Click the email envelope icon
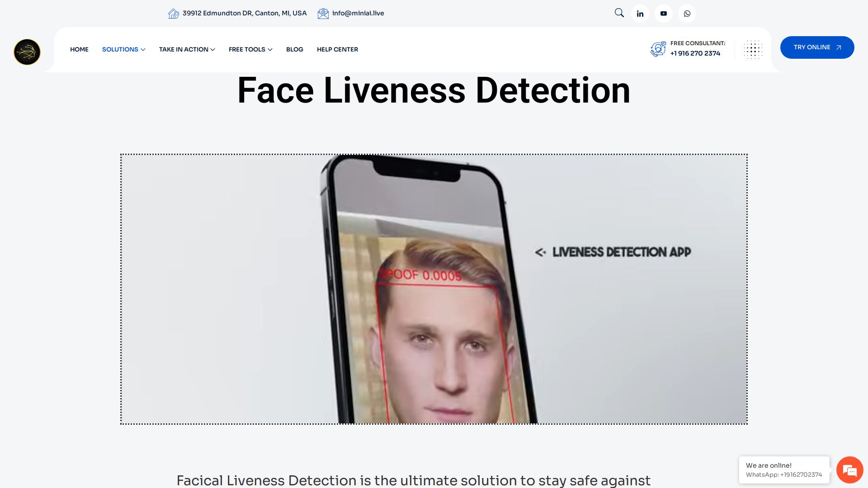The width and height of the screenshot is (868, 488). pyautogui.click(x=323, y=14)
